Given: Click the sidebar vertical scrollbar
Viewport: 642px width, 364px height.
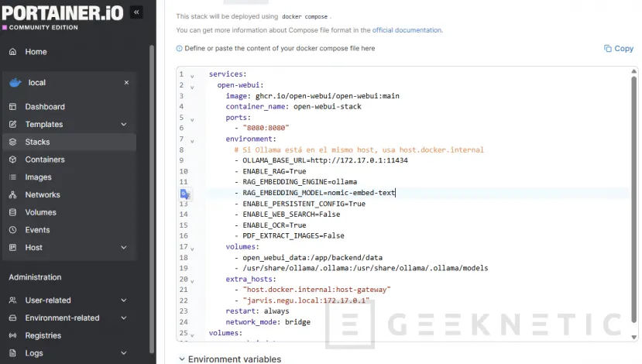Looking at the screenshot, I should coord(152,198).
